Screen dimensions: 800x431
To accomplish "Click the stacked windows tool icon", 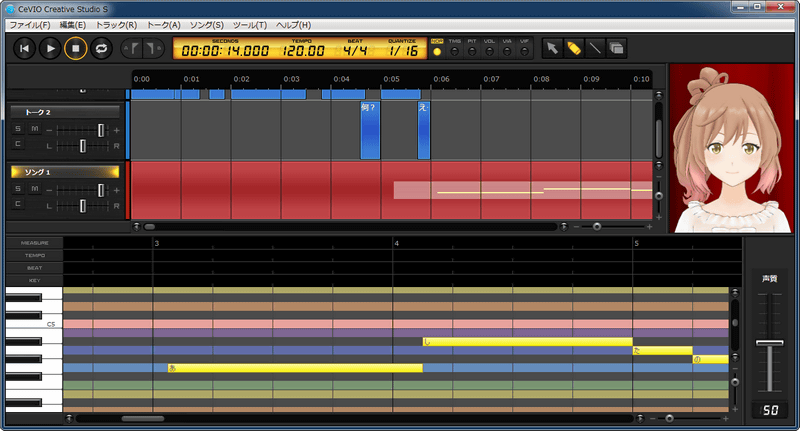I will click(616, 48).
